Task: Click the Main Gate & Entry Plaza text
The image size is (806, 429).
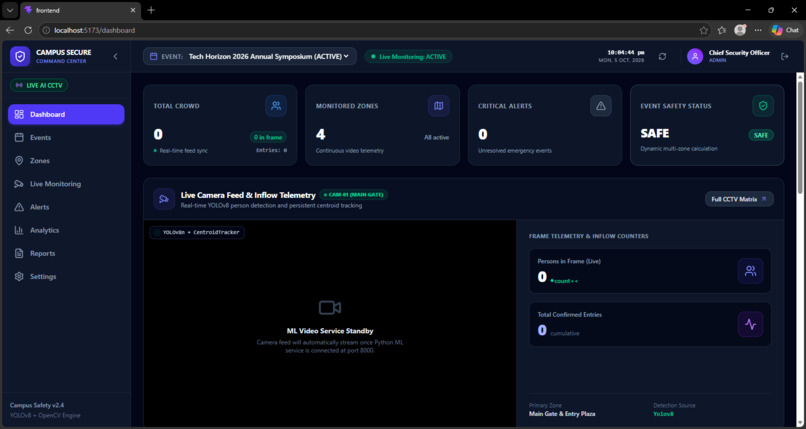Action: (562, 414)
